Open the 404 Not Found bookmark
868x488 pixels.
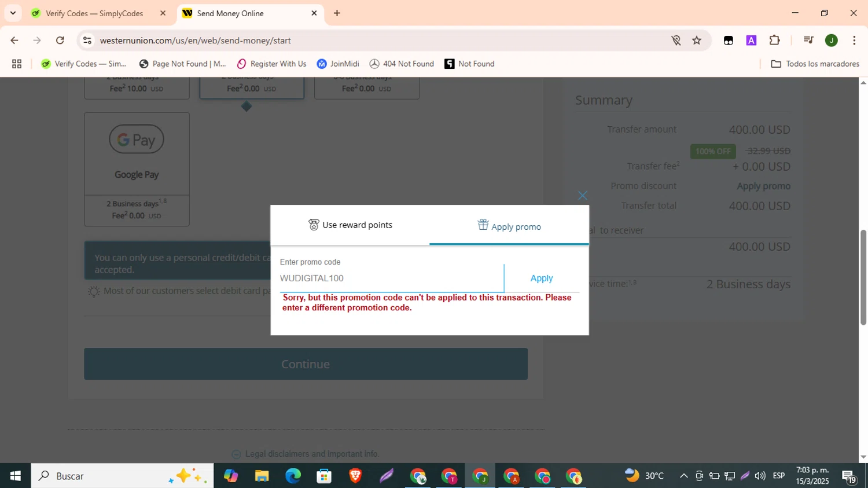[402, 64]
